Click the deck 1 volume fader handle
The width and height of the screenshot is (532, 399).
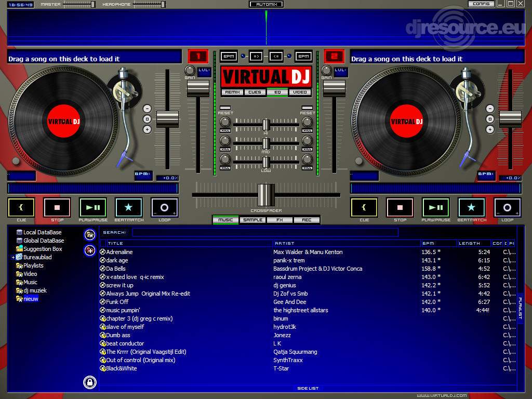(x=198, y=88)
